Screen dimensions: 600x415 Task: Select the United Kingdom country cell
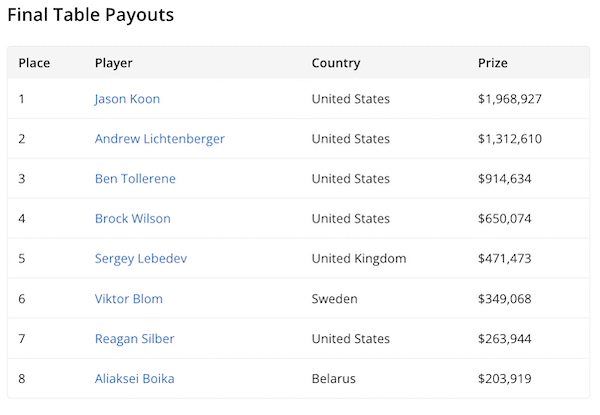(x=359, y=259)
